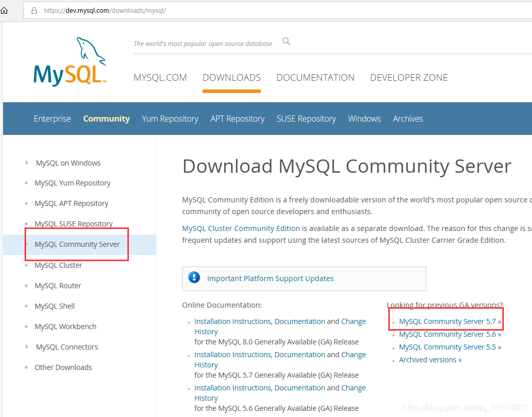
Task: Click the browser home icon
Action: coord(5,10)
